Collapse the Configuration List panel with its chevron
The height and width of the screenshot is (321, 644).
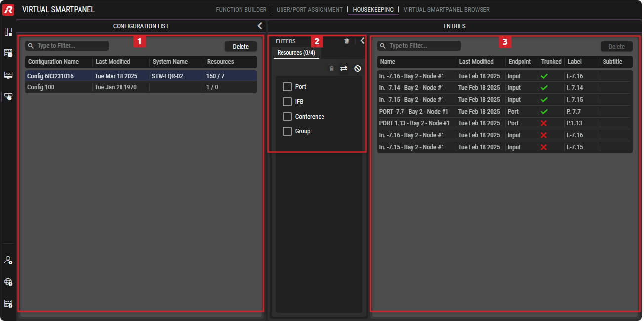[260, 26]
